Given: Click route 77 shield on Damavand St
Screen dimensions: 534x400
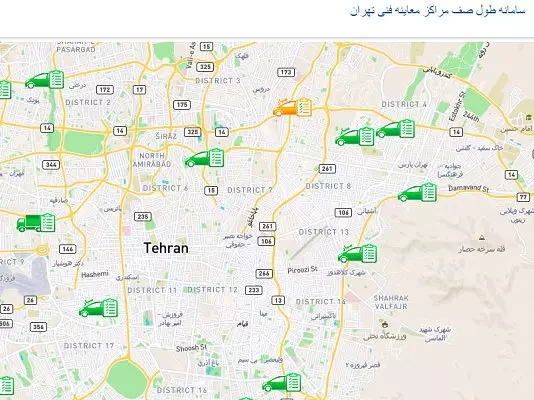Looking at the screenshot, I should click(x=523, y=197).
